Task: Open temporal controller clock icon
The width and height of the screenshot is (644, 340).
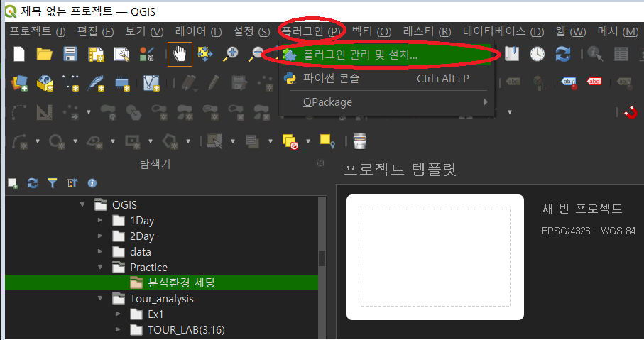Action: (x=537, y=54)
